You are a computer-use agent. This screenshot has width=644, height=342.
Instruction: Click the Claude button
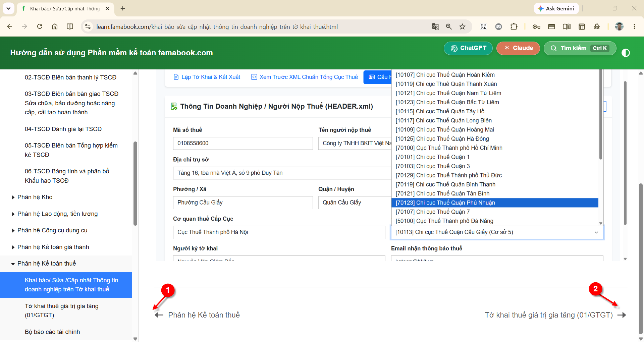[x=518, y=48]
